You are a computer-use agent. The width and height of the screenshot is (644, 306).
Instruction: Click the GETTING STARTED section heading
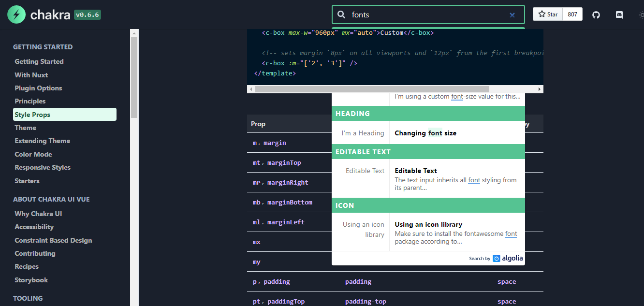pos(43,47)
